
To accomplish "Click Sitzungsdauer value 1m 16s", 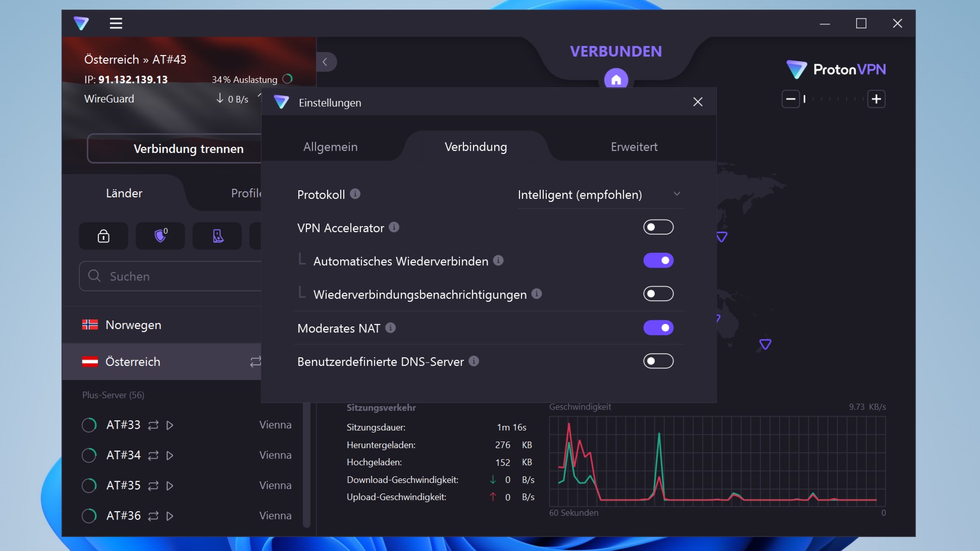I will tap(511, 427).
